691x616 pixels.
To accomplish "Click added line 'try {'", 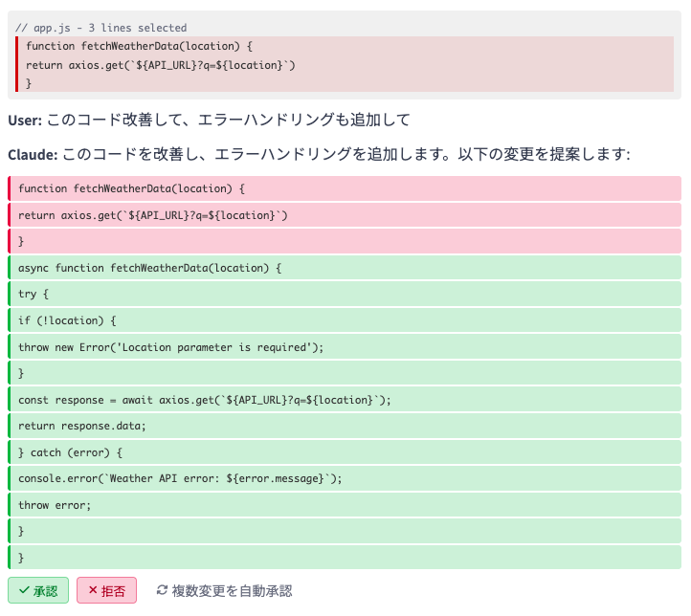I will click(345, 294).
